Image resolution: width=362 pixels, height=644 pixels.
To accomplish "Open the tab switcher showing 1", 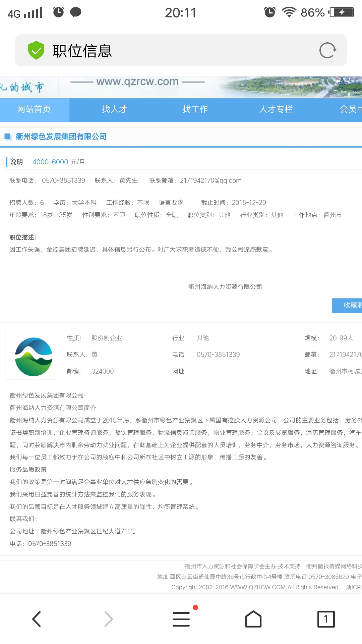I will click(326, 619).
